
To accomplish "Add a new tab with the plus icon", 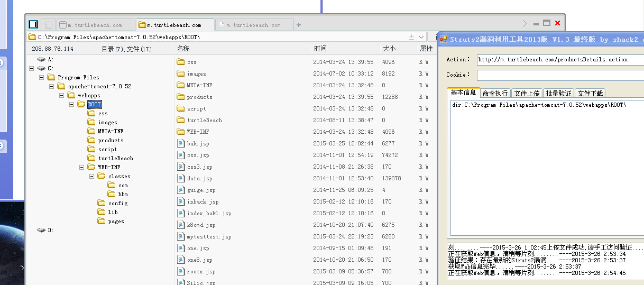I will [x=299, y=25].
